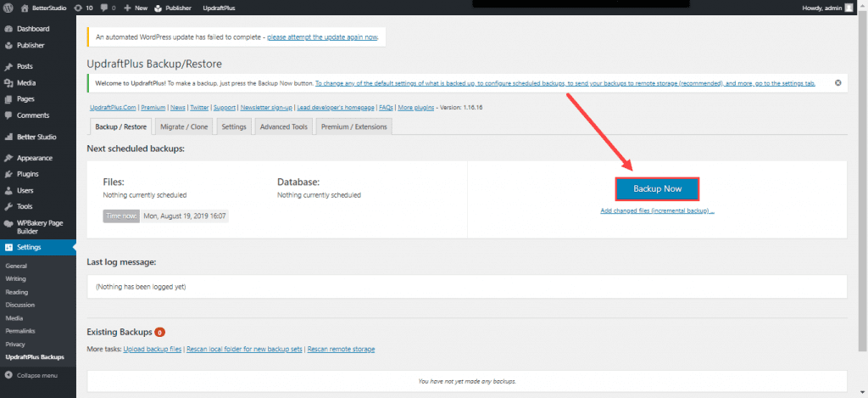Click the Media icon in sidebar
Screen dimensions: 868x398
pos(8,83)
